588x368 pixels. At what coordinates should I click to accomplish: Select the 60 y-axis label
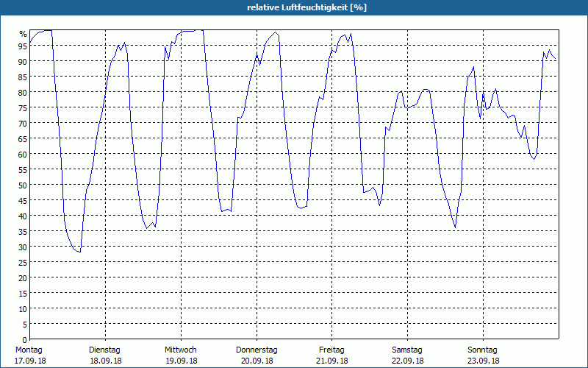(23, 155)
